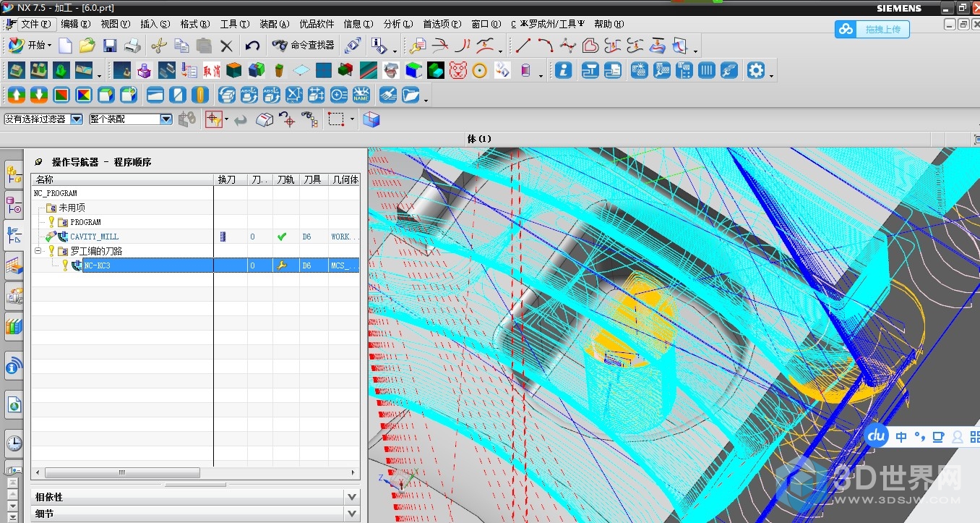Click the yellow circle target icon
The height and width of the screenshot is (523, 980).
tap(480, 71)
